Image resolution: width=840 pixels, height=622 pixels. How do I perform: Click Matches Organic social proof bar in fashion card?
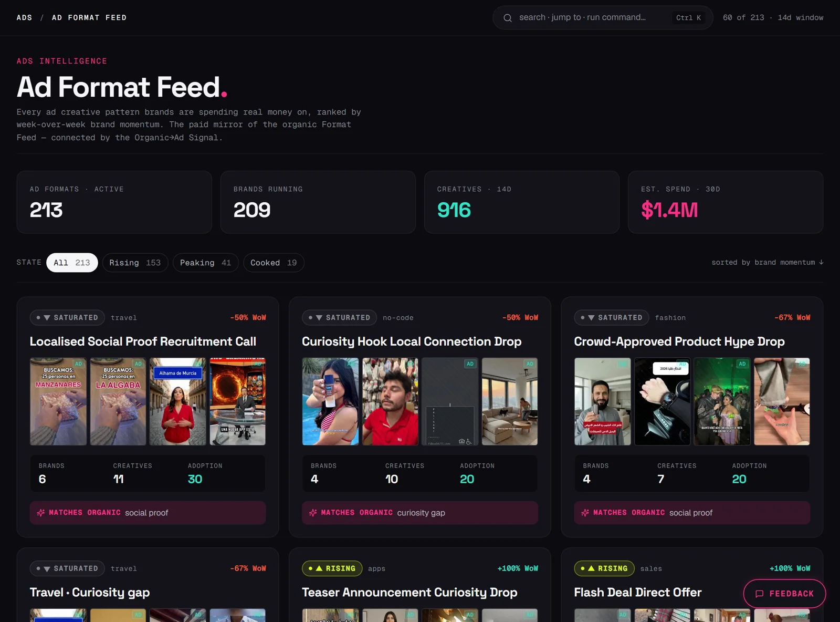(x=692, y=513)
